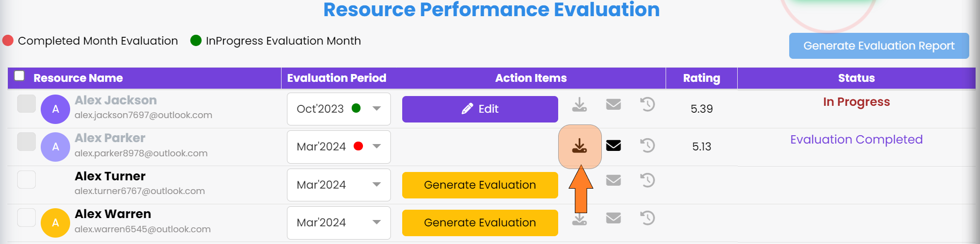Edit Alex Jackson's evaluation
Screen dimensions: 980x244
click(x=480, y=109)
